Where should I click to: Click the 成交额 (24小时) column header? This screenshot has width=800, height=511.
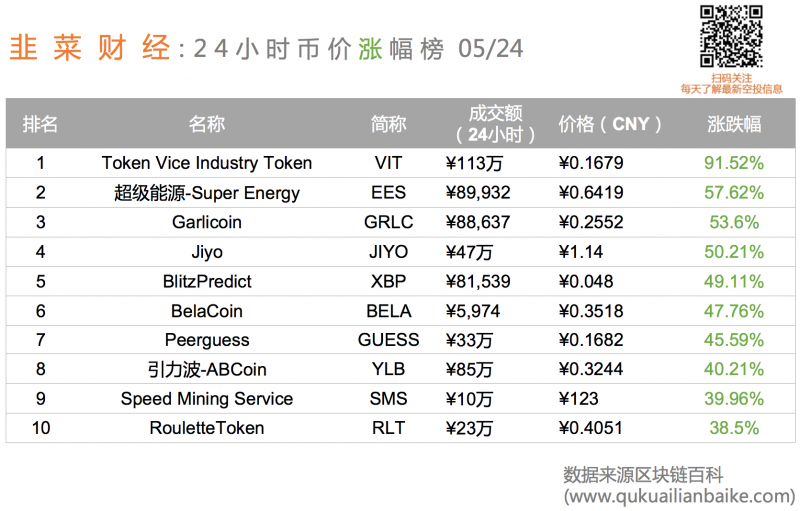495,124
